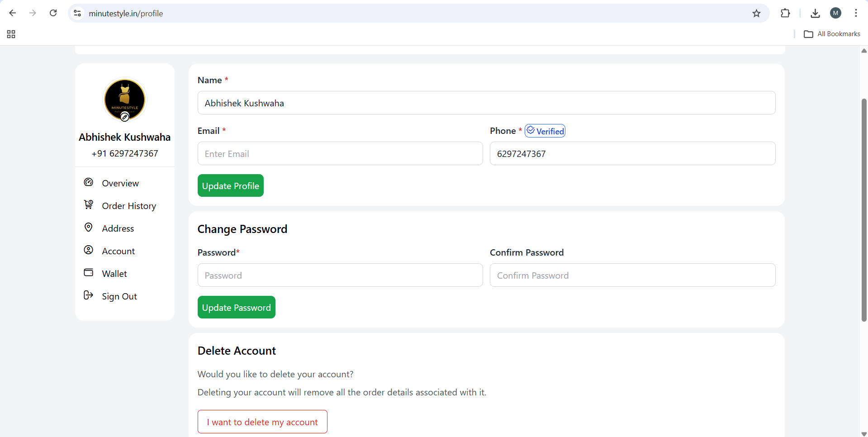The width and height of the screenshot is (868, 437).
Task: Click the profile picture edit pencil icon
Action: [x=125, y=117]
